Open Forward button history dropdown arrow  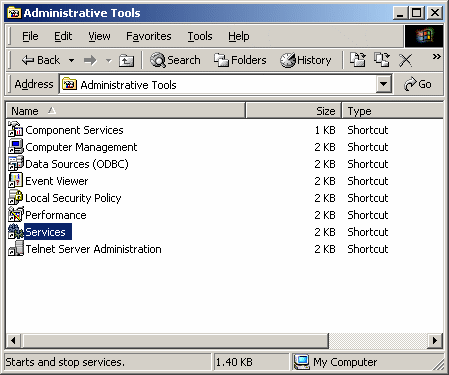pyautogui.click(x=109, y=61)
